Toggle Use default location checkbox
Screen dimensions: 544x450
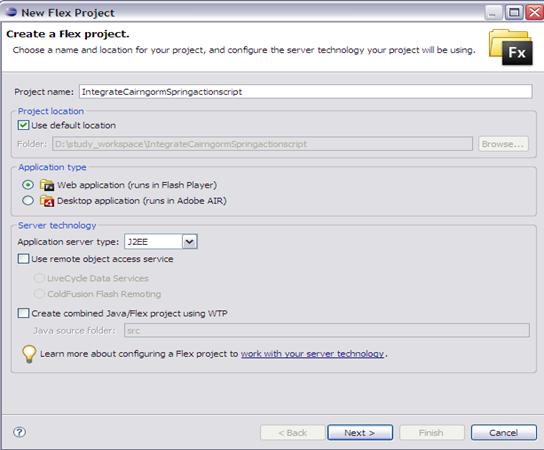pos(23,125)
